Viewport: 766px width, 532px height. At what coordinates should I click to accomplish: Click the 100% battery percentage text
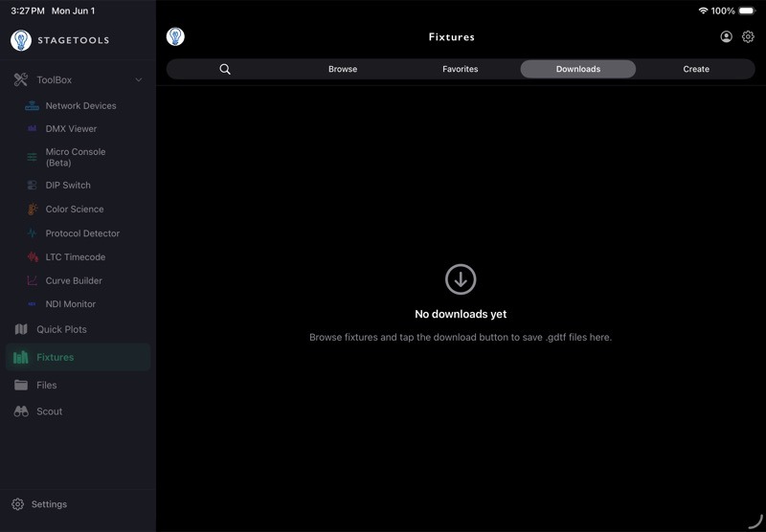coord(723,11)
